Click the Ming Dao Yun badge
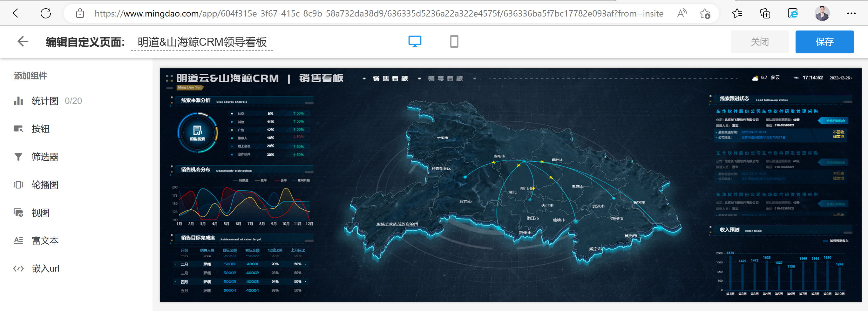868x311 pixels. coord(190,87)
